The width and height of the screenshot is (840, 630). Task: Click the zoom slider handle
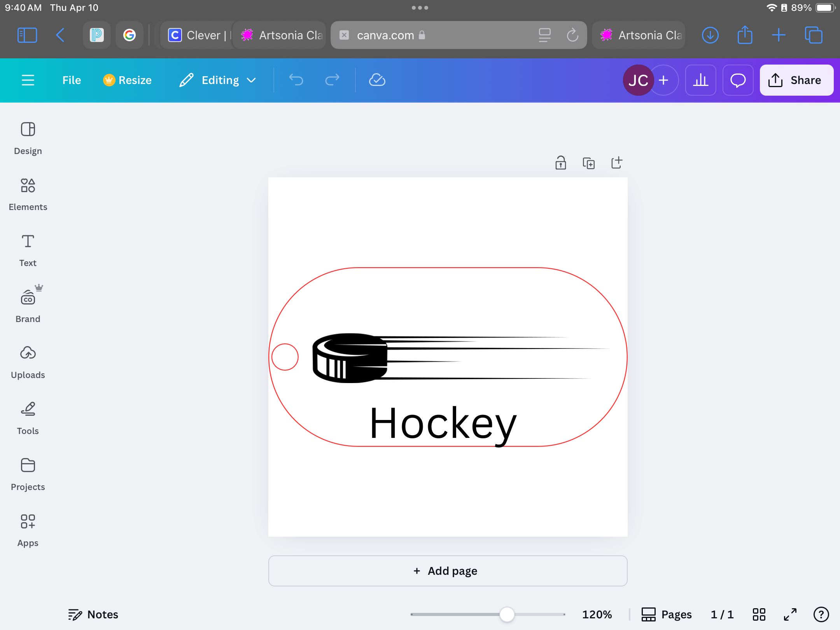[507, 614]
